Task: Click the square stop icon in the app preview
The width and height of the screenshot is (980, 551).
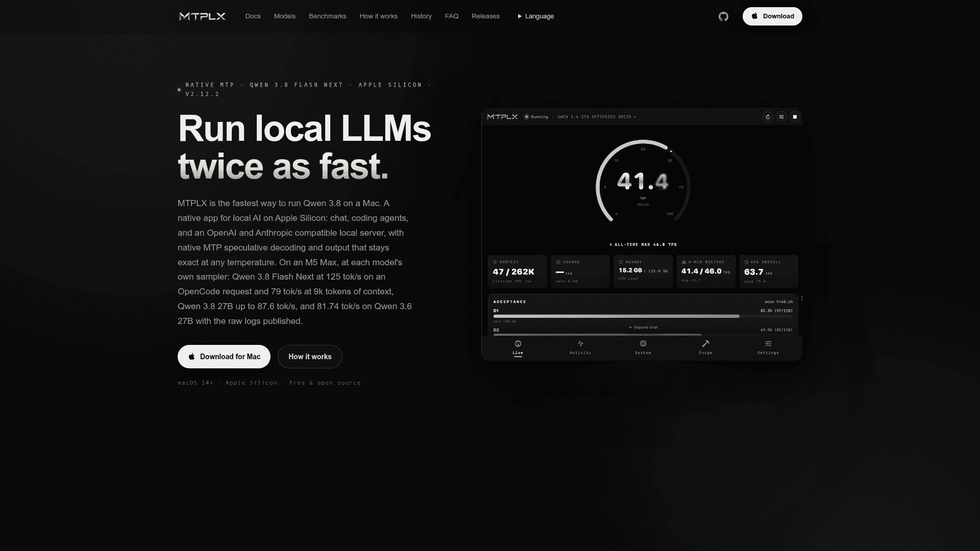Action: pos(795,117)
